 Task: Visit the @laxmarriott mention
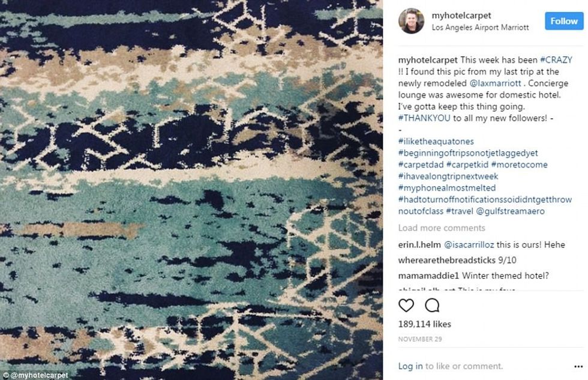495,83
